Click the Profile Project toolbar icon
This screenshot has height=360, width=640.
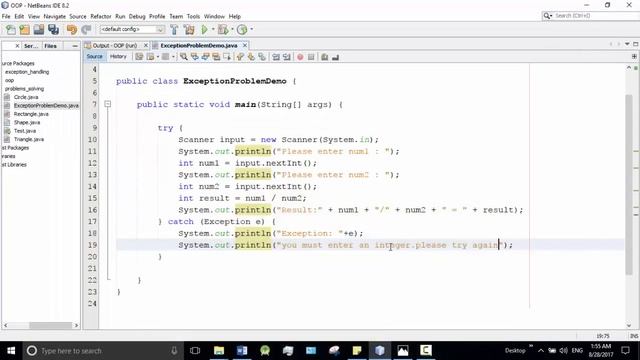click(242, 29)
